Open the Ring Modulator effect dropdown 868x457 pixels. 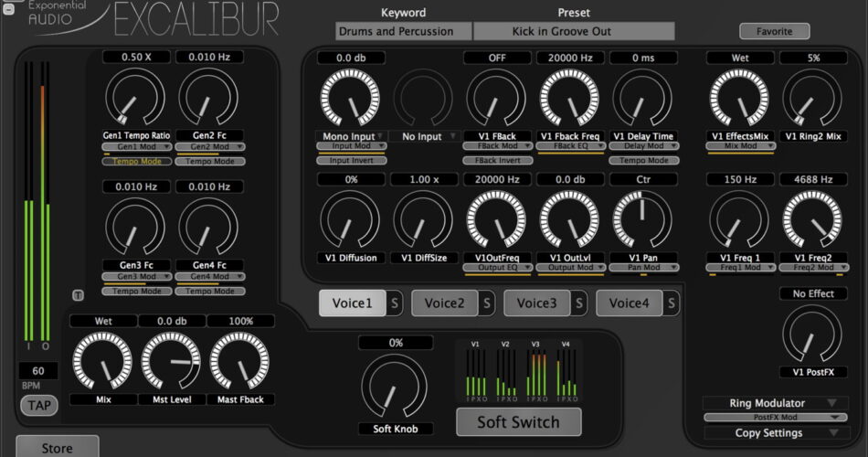coord(777,403)
